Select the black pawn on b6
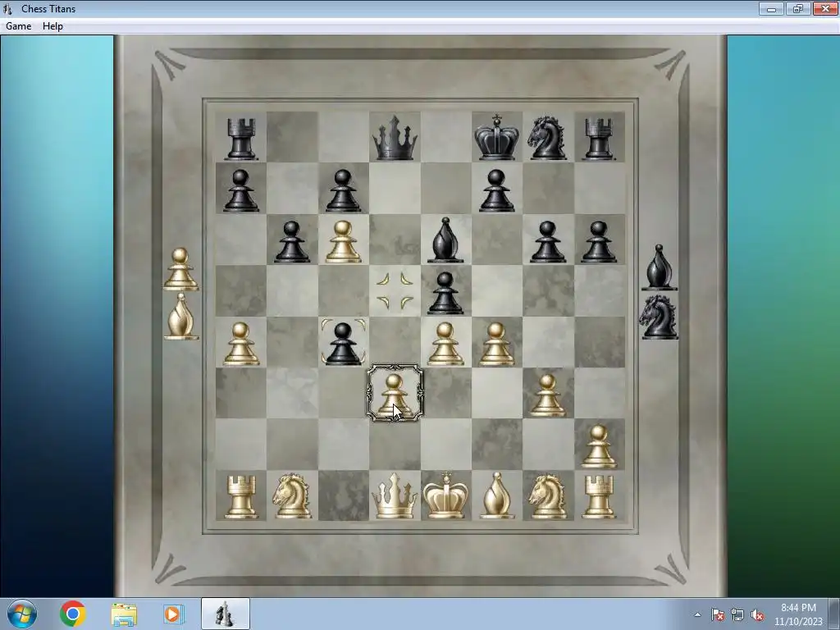Viewport: 840px width, 630px height. click(292, 242)
